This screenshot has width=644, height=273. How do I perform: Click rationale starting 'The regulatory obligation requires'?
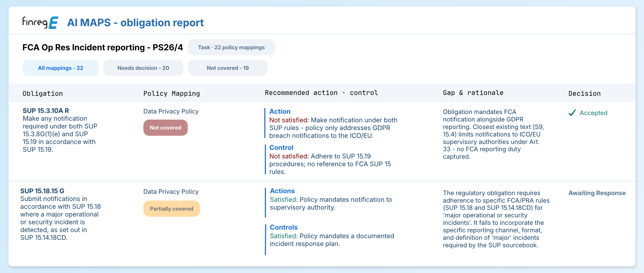[x=496, y=219]
